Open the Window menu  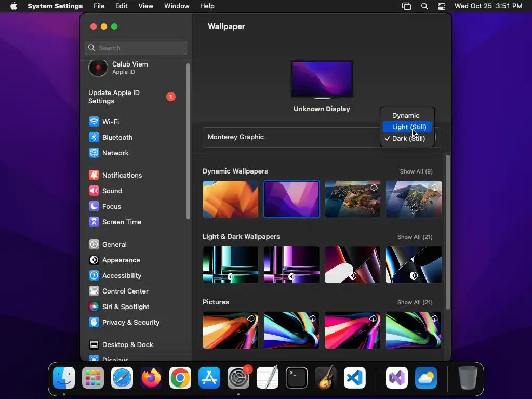pyautogui.click(x=177, y=6)
